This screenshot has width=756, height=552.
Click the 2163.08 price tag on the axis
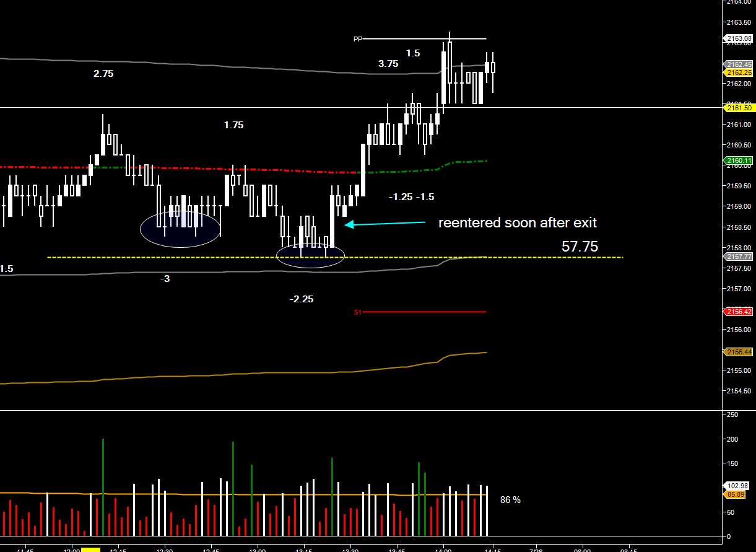(738, 38)
